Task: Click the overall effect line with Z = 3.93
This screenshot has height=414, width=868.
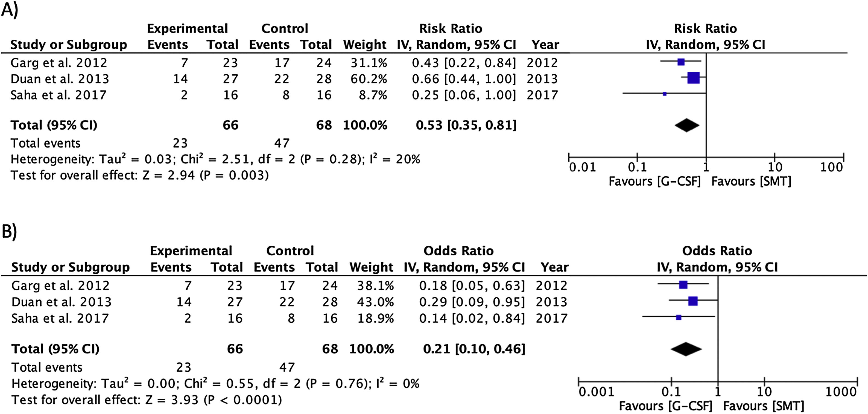Action: coord(147,400)
